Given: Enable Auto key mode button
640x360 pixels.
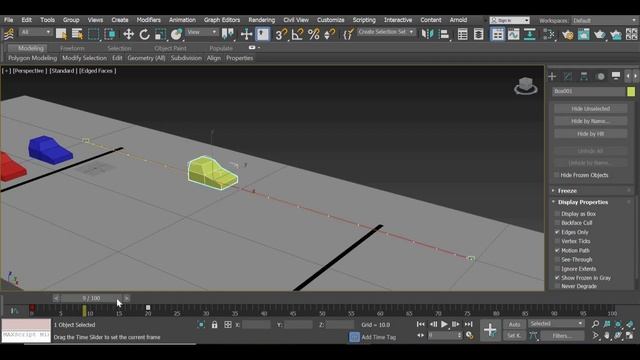Looking at the screenshot, I should tap(514, 324).
